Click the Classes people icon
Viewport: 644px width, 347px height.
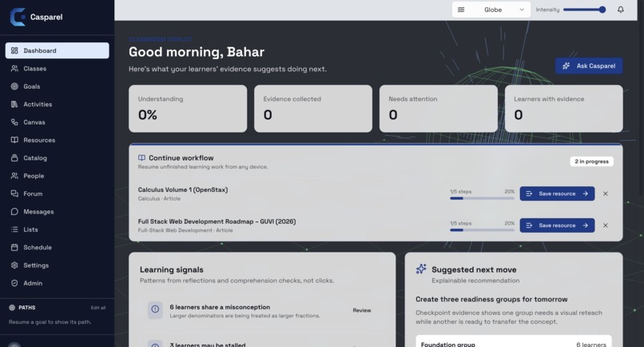tap(14, 69)
